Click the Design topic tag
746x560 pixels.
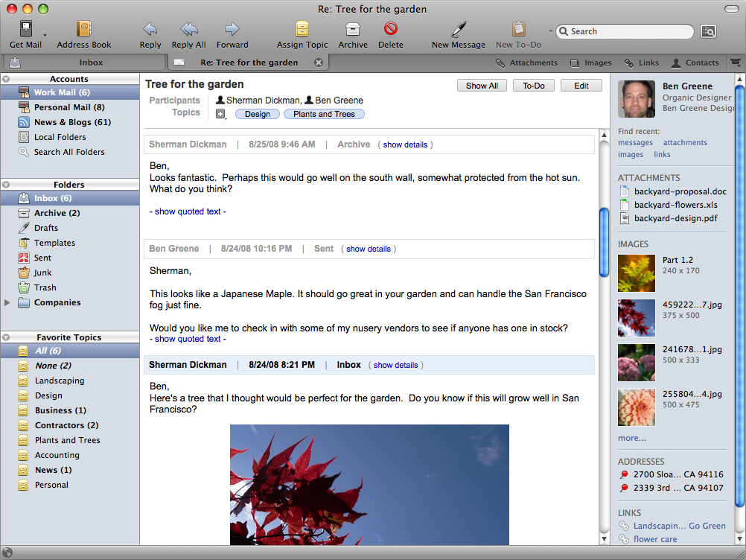point(258,114)
